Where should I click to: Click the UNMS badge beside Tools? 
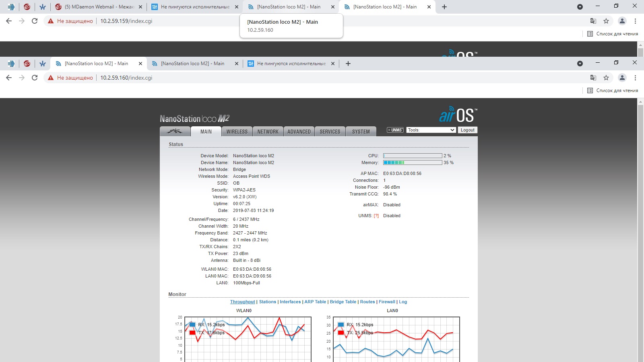(395, 130)
